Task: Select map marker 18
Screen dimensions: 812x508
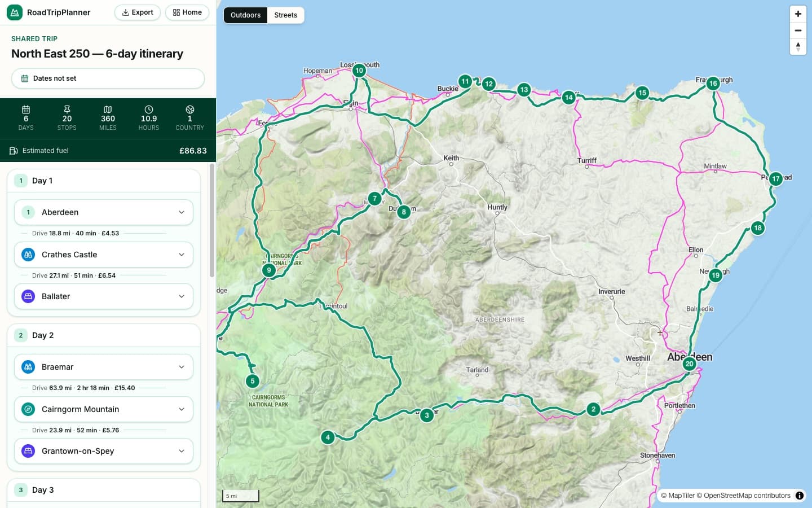Action: 758,228
